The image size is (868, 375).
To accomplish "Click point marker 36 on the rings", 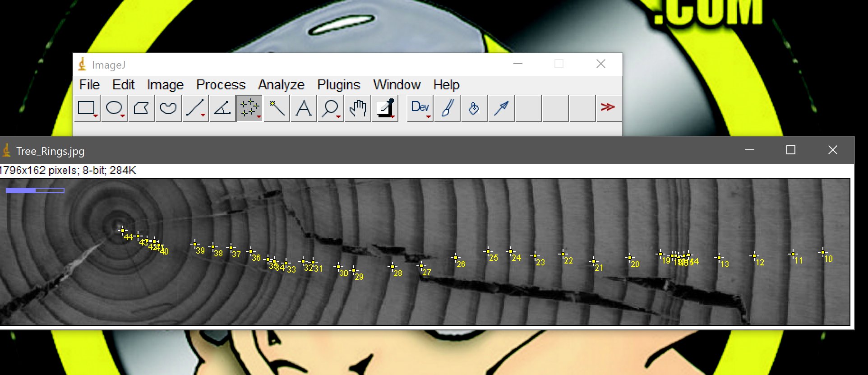I will pyautogui.click(x=251, y=251).
